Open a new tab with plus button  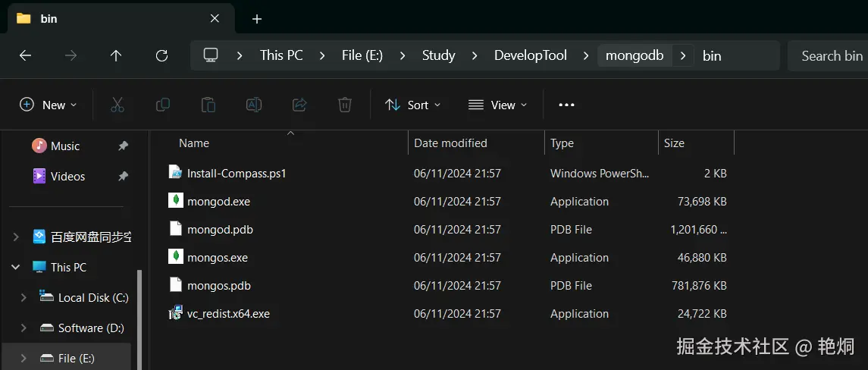257,19
